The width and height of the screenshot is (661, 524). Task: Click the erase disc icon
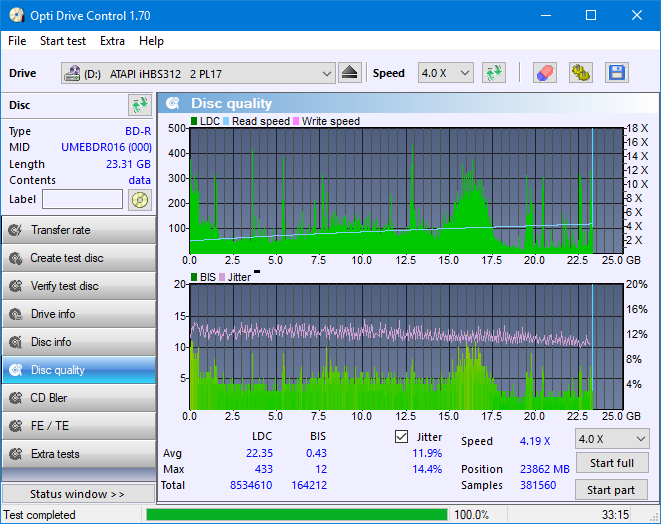[x=545, y=73]
